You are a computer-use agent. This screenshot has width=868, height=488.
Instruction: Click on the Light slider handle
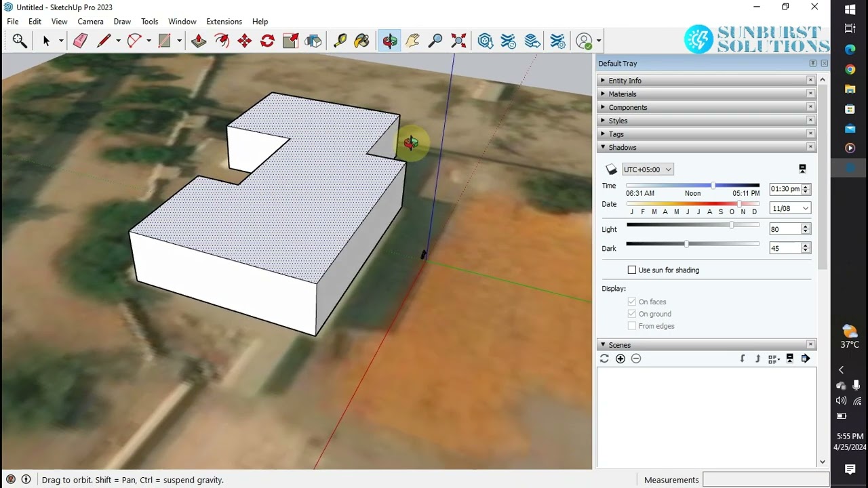pyautogui.click(x=731, y=225)
